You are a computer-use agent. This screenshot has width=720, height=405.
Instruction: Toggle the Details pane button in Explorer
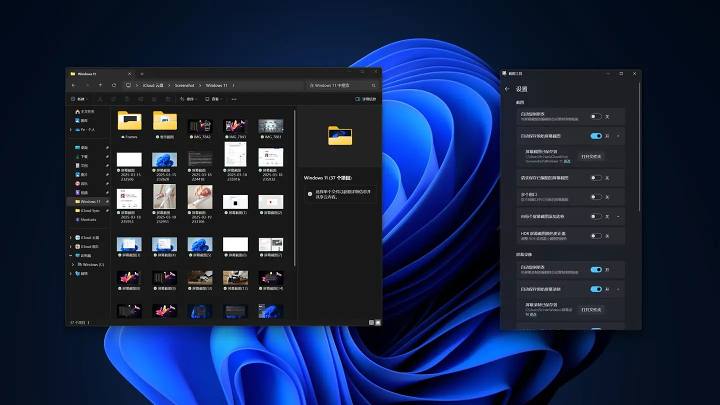[x=366, y=99]
